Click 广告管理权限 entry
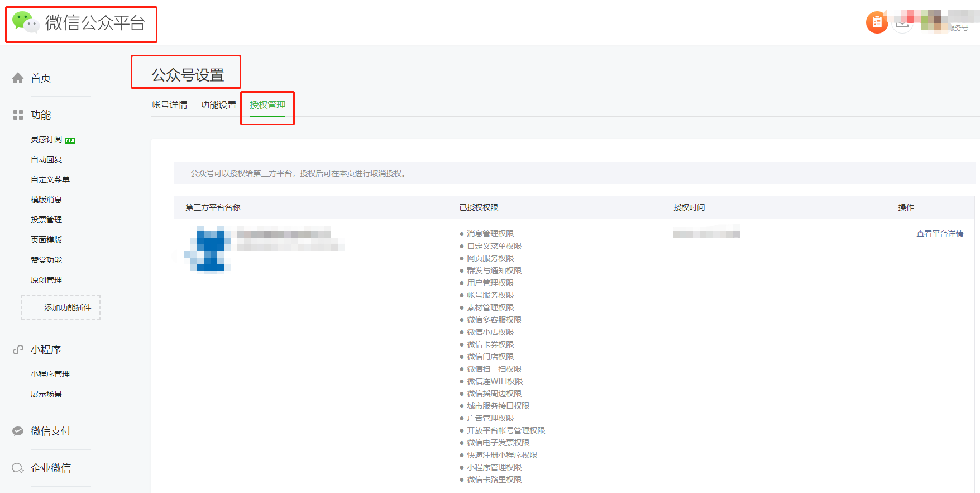Screen dimensions: 980x493 [490, 418]
